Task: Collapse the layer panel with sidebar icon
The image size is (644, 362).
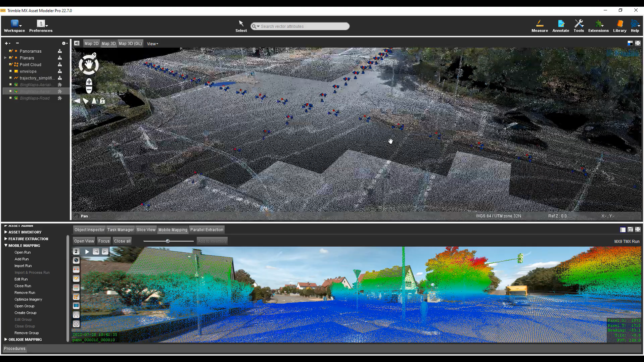Action: [77, 43]
